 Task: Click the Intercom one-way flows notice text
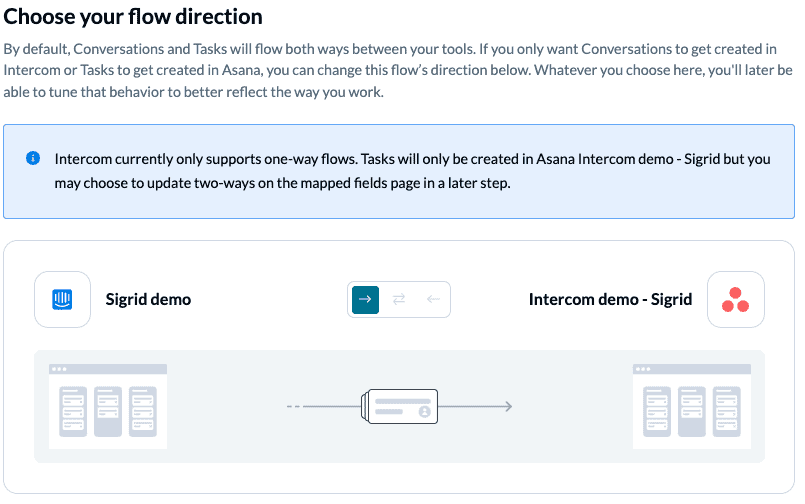[x=412, y=171]
